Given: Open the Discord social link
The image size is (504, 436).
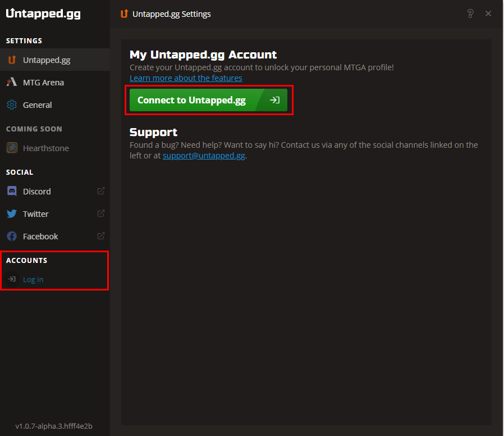Looking at the screenshot, I should 55,192.
